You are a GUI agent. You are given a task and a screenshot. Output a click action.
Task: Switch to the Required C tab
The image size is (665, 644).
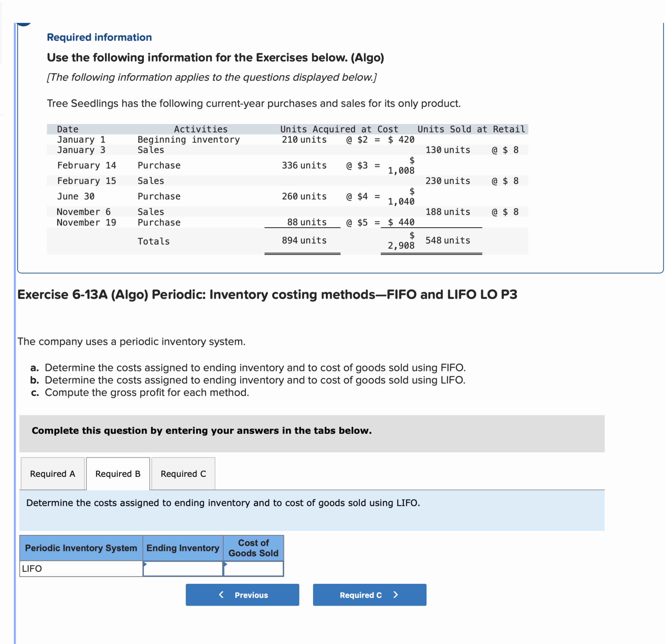tap(183, 473)
